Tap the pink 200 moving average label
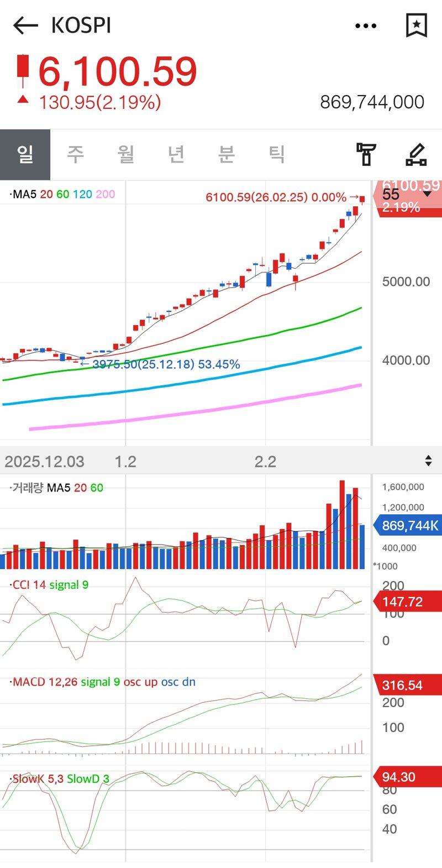 point(106,195)
